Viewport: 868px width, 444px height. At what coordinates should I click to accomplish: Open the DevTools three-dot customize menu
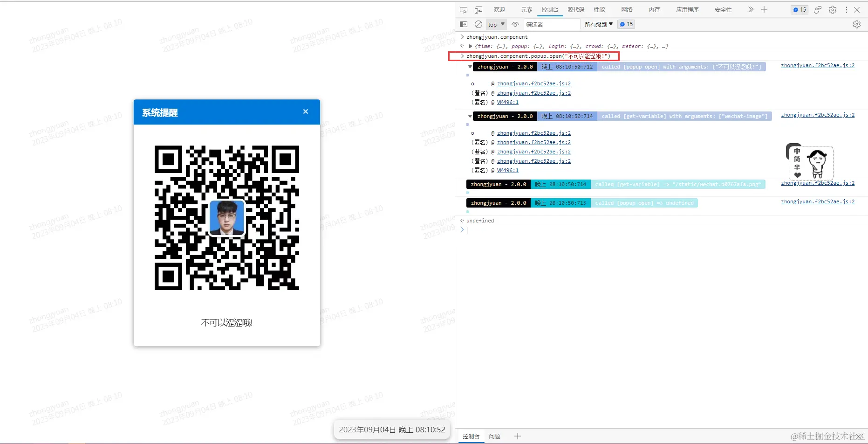[x=846, y=10]
